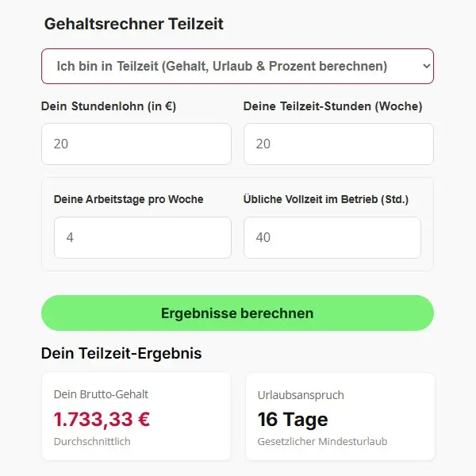Viewport: 476px width, 476px height.
Task: Click the 'Dein Teilzeit-Ergebnis' heading
Action: pyautogui.click(x=121, y=353)
